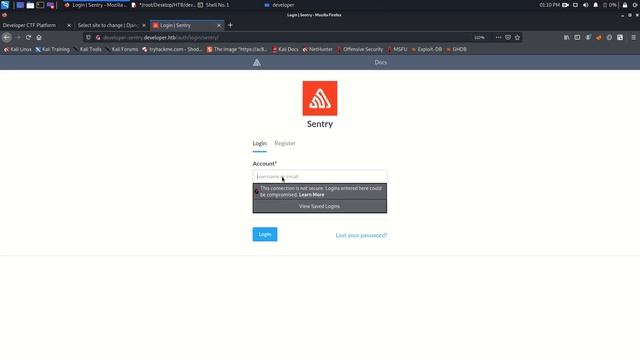
Task: Open the Offensive Security bookmark
Action: tap(360, 49)
